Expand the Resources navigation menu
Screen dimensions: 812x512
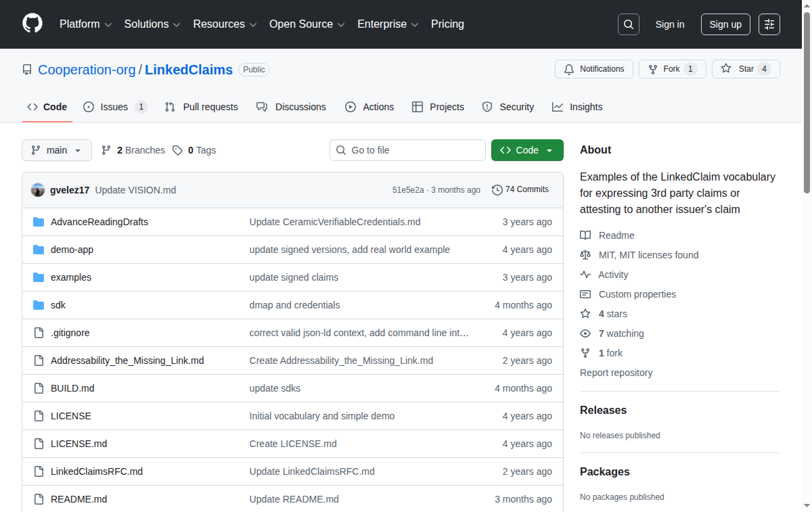point(225,24)
